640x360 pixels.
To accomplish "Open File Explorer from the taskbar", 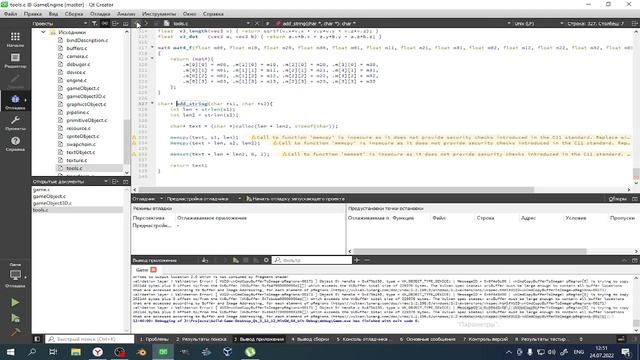I will [x=76, y=352].
